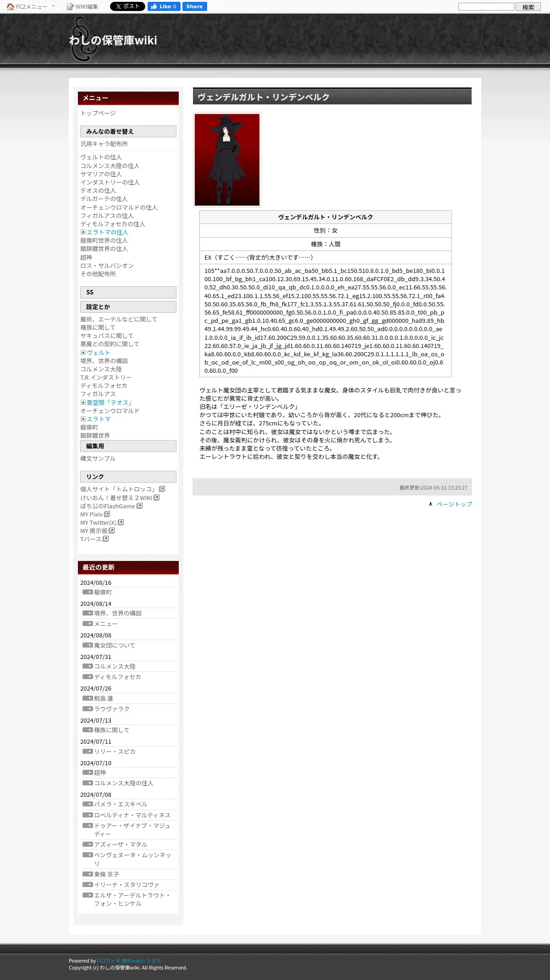
Task: Open サキュバスに関して link
Action: coord(107,336)
